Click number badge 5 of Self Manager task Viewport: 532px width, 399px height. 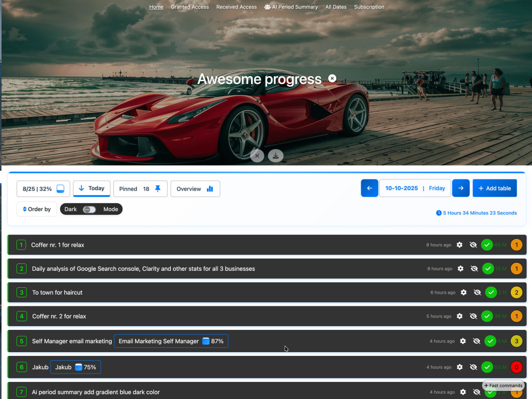(x=21, y=341)
